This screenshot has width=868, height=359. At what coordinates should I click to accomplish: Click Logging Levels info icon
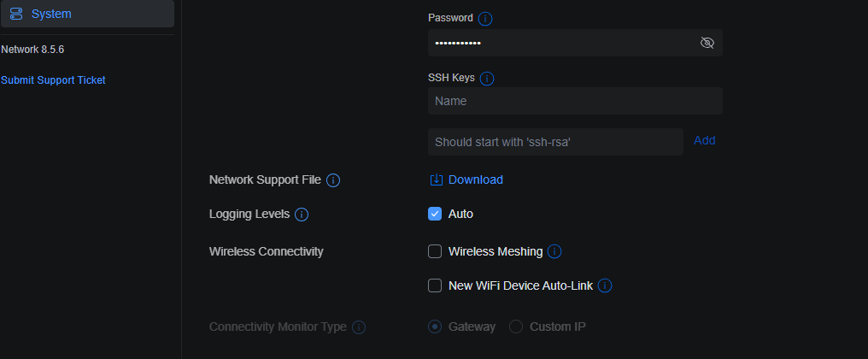click(x=301, y=215)
